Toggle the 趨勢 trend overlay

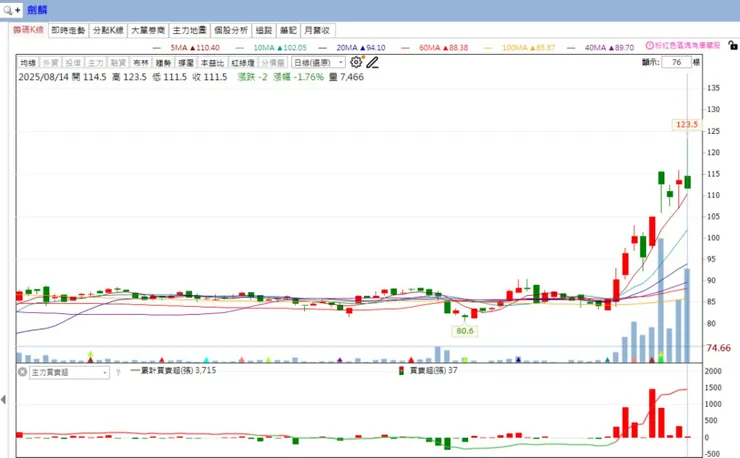click(x=163, y=63)
